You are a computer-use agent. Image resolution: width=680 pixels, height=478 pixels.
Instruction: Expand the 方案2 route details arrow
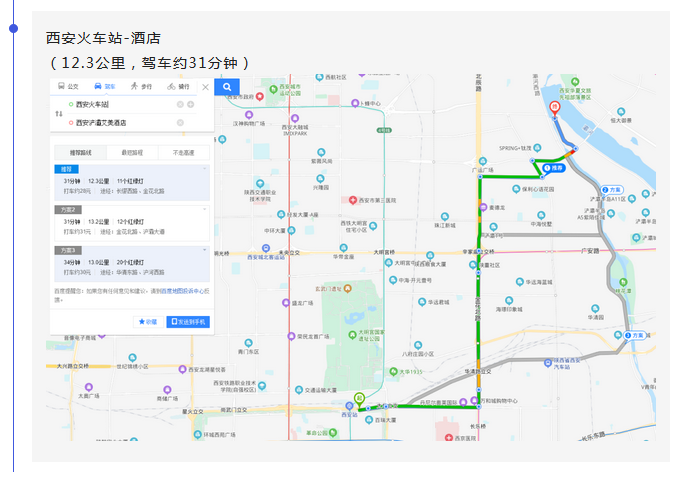point(205,210)
